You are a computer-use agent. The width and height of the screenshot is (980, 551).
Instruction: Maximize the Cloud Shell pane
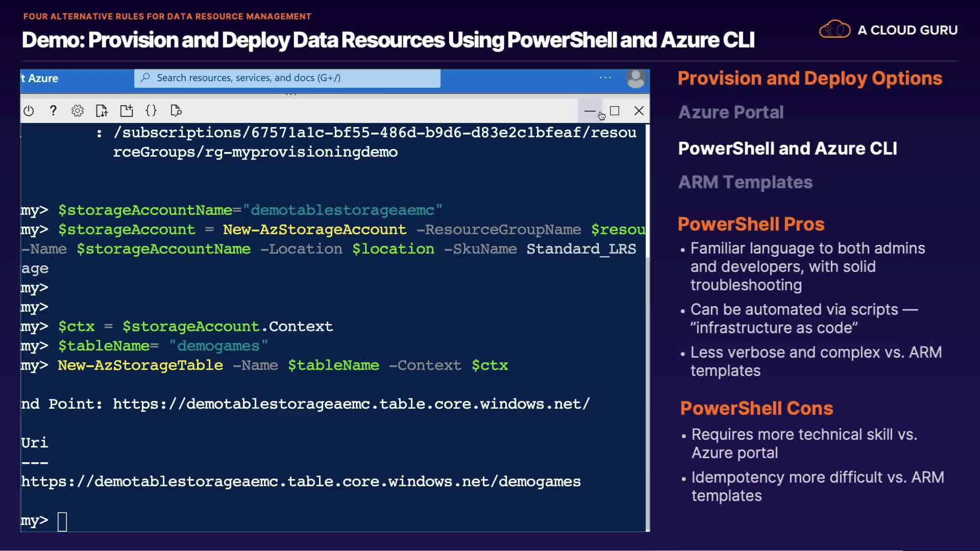[615, 111]
